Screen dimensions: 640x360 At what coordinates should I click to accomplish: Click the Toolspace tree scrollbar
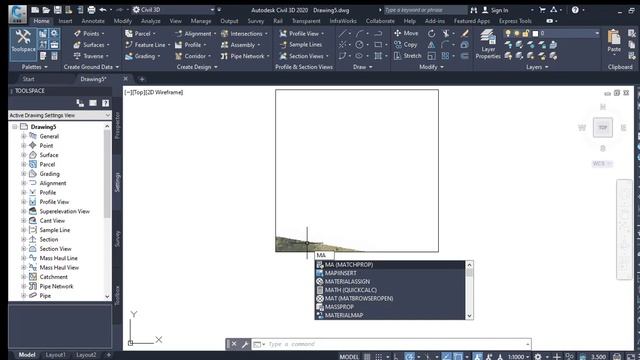pos(107,173)
